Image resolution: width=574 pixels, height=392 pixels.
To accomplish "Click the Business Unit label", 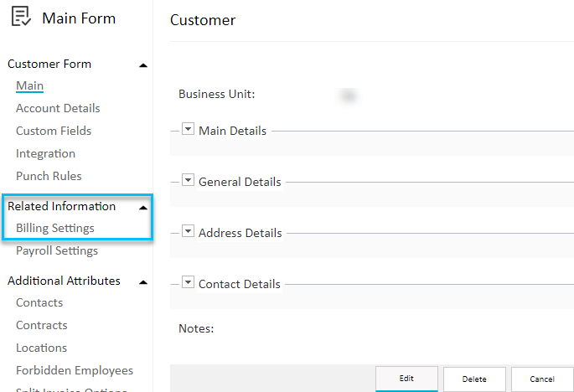I will tap(217, 94).
